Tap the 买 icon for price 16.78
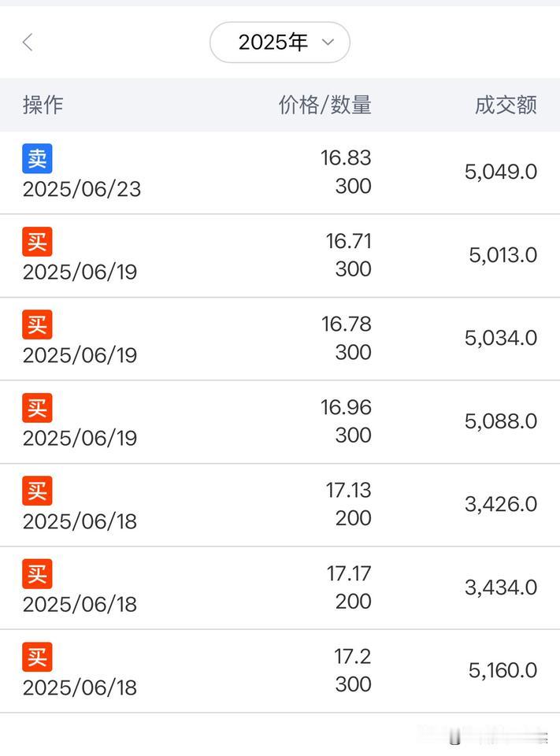Image resolution: width=560 pixels, height=756 pixels. [37, 324]
